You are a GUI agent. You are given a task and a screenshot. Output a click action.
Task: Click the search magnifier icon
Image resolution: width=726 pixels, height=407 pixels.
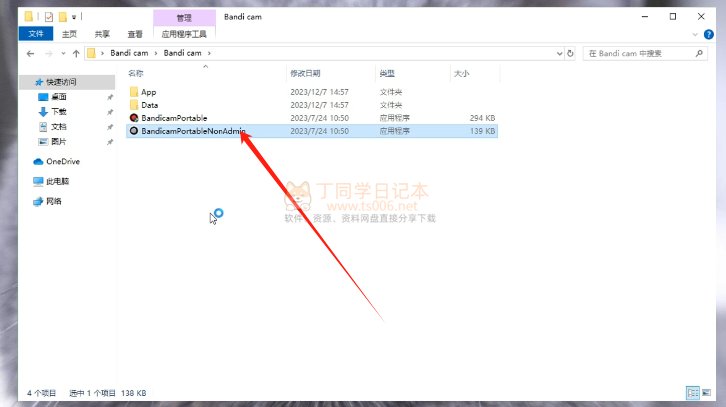coord(699,54)
